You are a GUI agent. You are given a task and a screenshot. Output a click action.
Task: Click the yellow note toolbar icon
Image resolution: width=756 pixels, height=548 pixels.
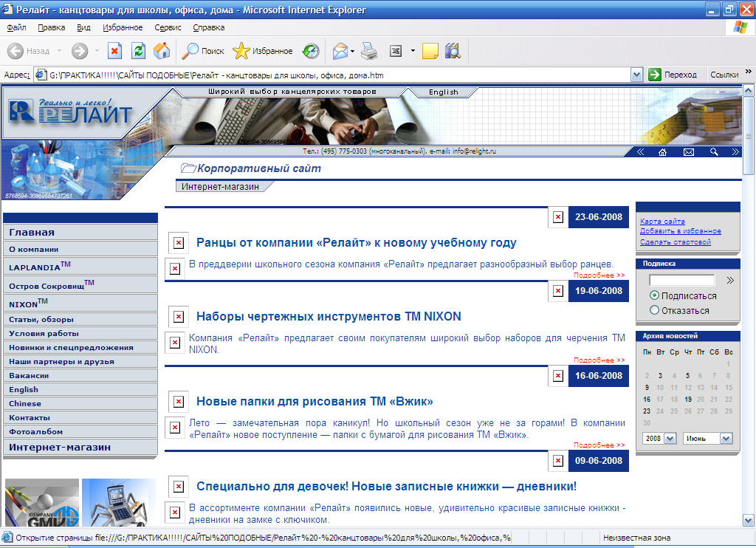point(430,51)
